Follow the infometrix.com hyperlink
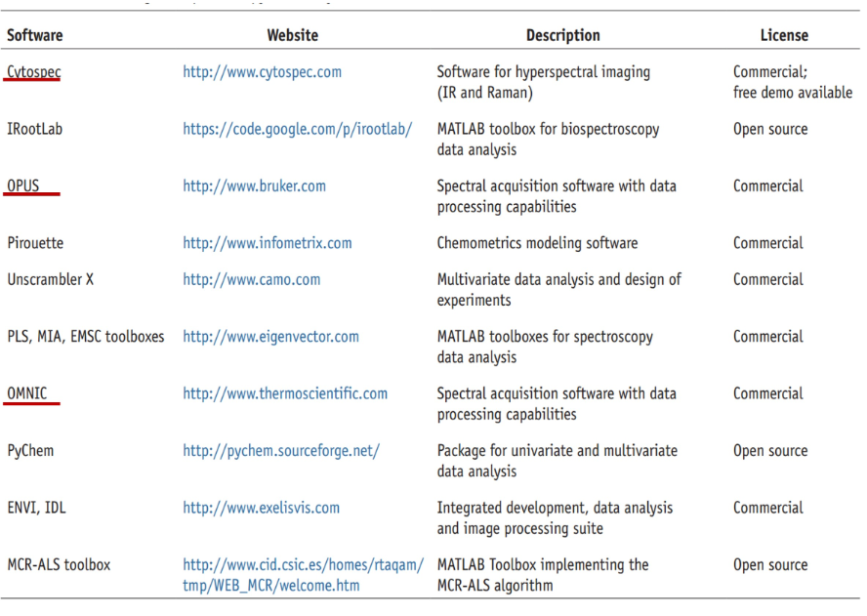The image size is (867, 616). tap(267, 243)
